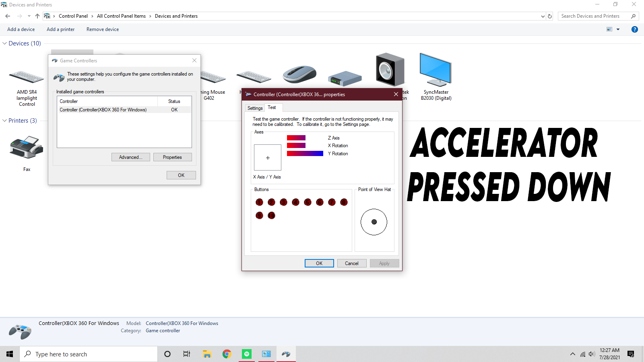Image resolution: width=644 pixels, height=362 pixels.
Task: Close the controller properties dialog
Action: (x=396, y=94)
